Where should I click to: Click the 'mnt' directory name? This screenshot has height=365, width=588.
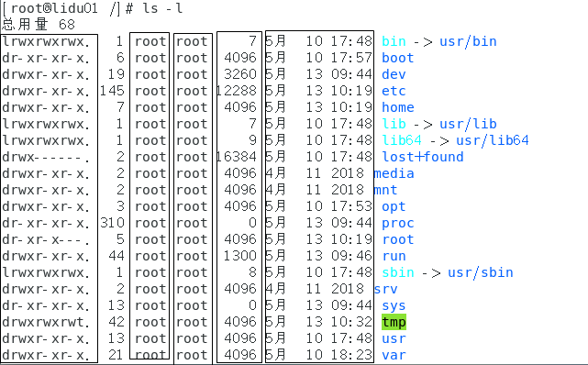point(386,190)
